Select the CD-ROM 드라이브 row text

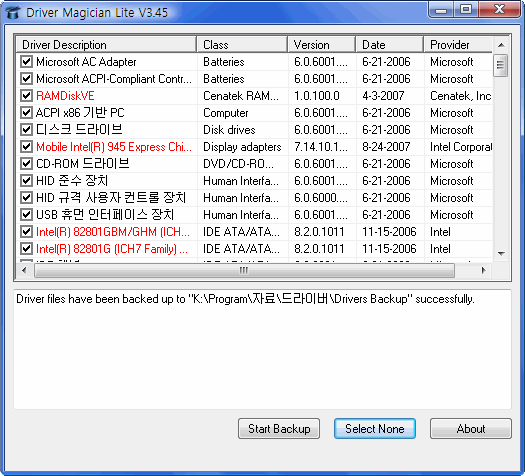tap(83, 164)
